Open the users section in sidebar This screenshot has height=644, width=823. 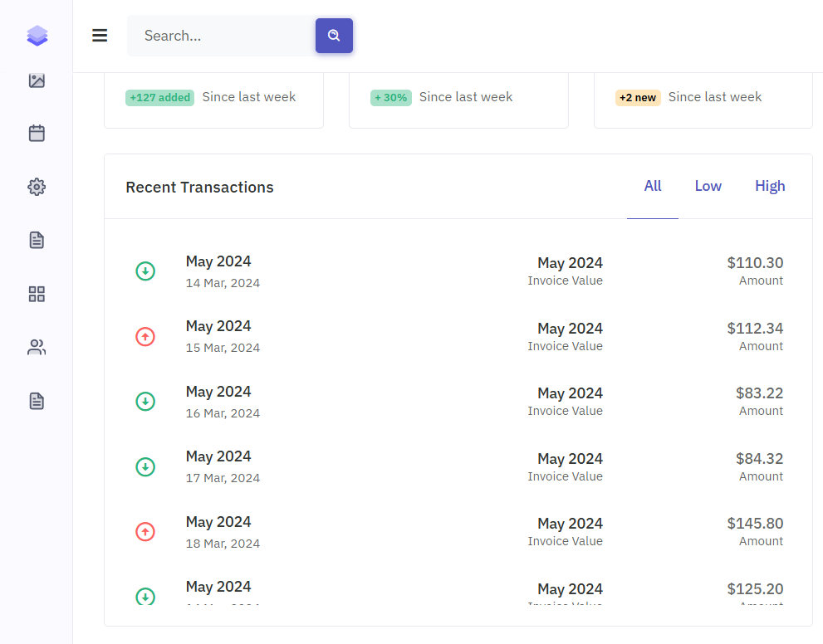point(37,348)
